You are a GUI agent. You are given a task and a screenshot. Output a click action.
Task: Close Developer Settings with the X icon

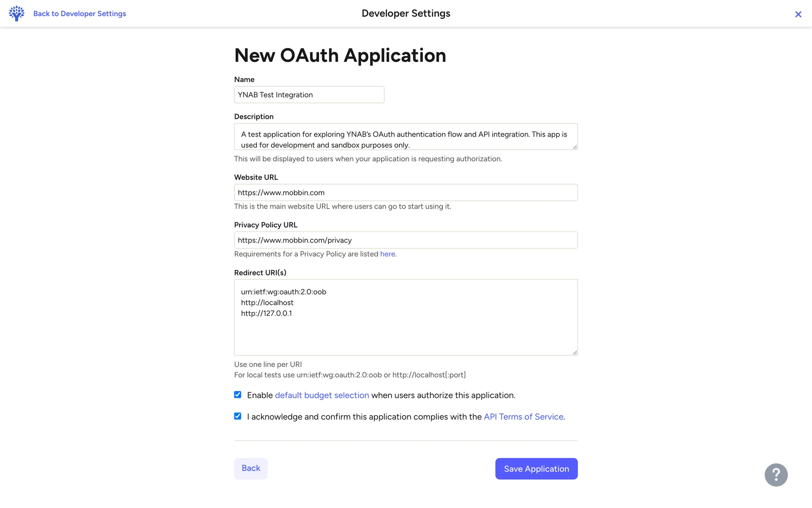click(x=798, y=14)
